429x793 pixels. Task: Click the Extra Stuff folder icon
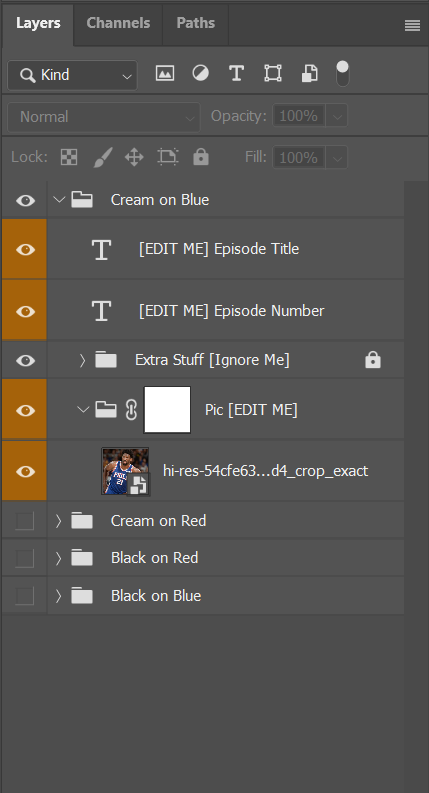106,360
